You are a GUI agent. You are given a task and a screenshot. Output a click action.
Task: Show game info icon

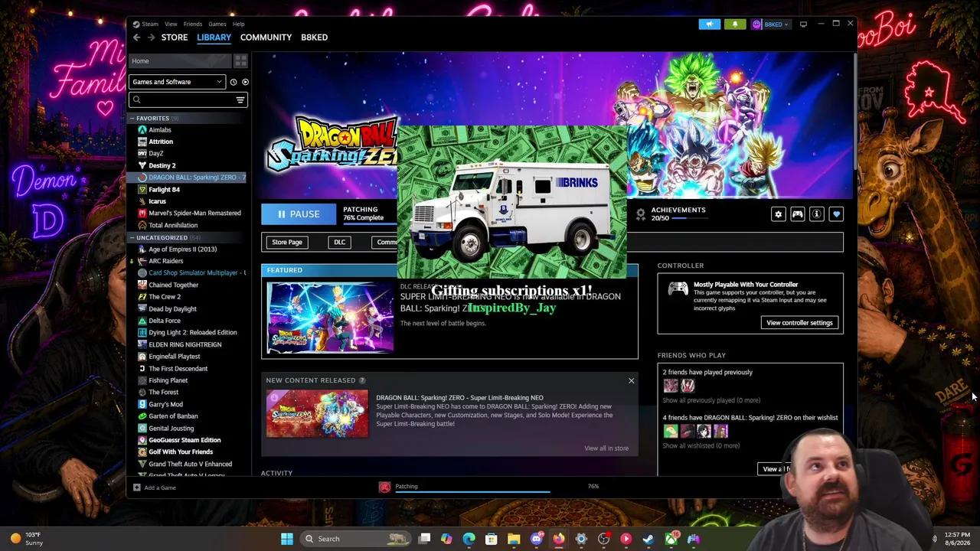(x=817, y=214)
